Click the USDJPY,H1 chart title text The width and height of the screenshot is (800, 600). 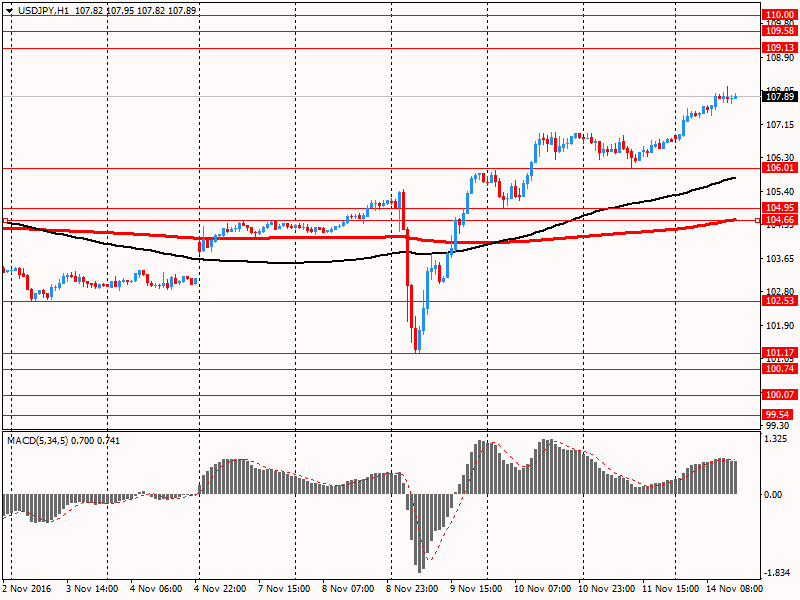coord(43,10)
